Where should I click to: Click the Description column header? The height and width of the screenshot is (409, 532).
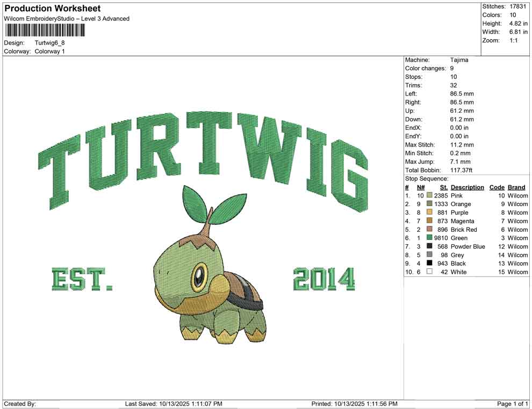click(467, 187)
